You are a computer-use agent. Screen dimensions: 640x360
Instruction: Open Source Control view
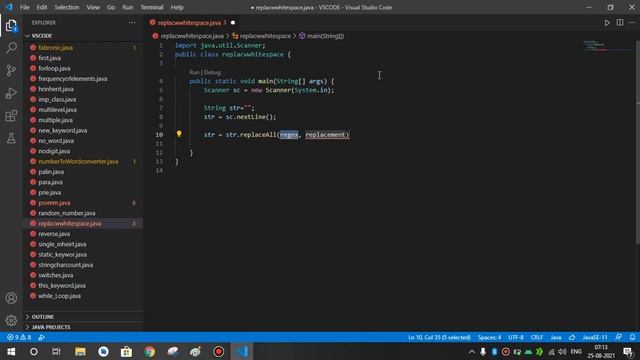click(11, 70)
